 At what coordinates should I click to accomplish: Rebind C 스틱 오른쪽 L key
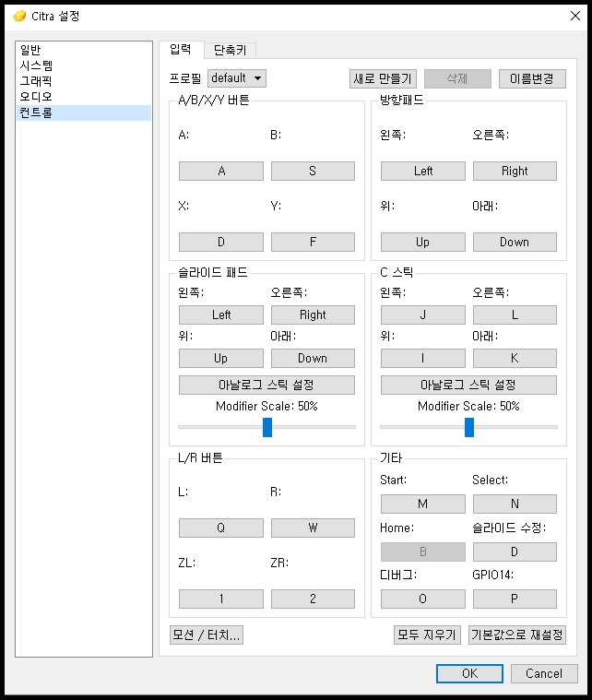click(x=515, y=314)
